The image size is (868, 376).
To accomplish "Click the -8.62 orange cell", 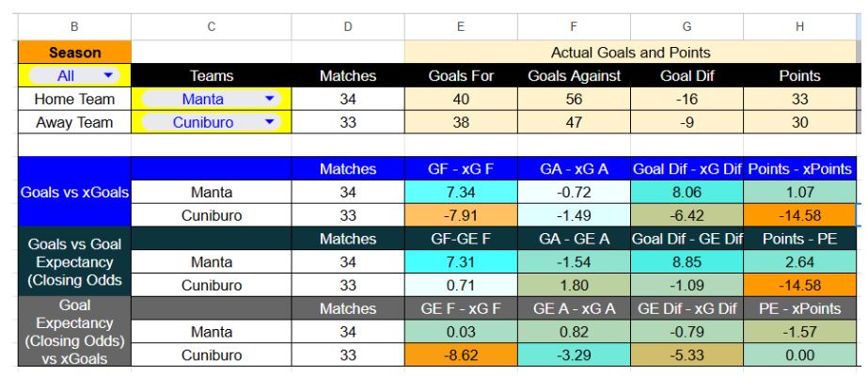I will click(461, 355).
